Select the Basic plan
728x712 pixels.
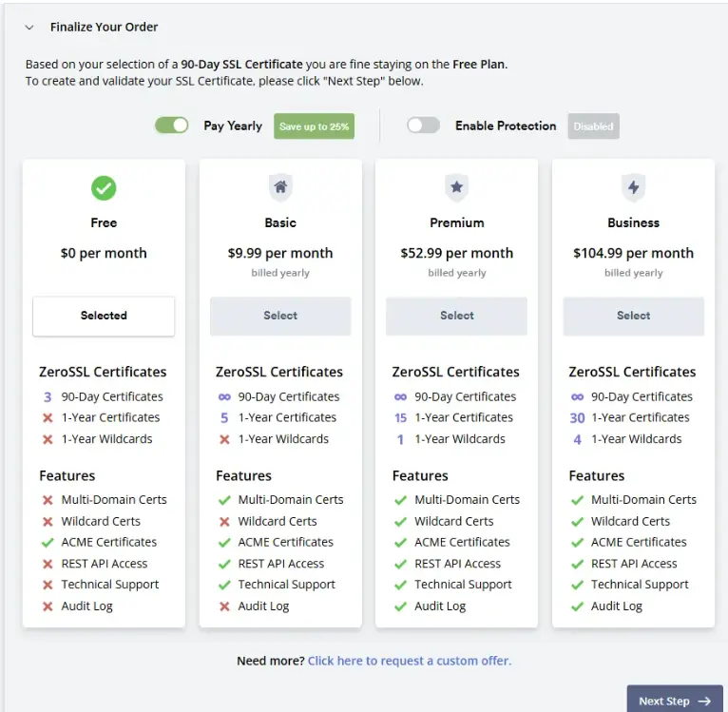[x=280, y=316]
